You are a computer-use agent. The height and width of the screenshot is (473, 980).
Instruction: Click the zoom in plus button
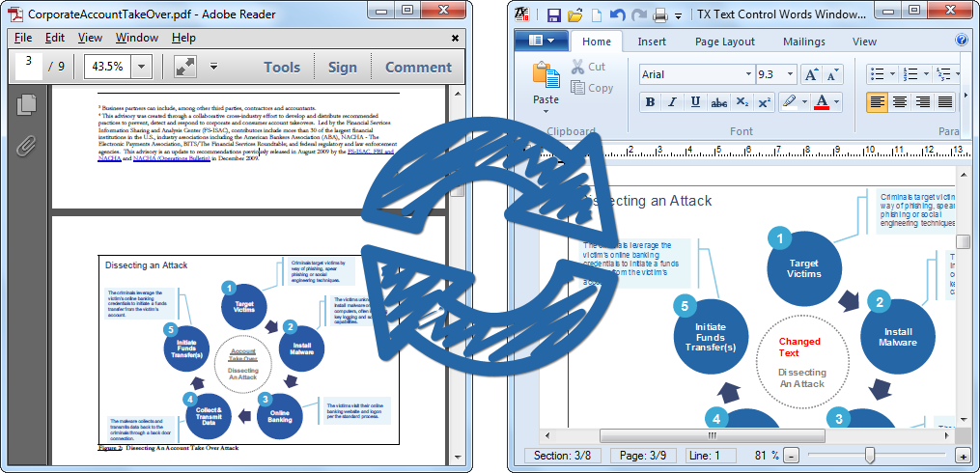tap(963, 457)
